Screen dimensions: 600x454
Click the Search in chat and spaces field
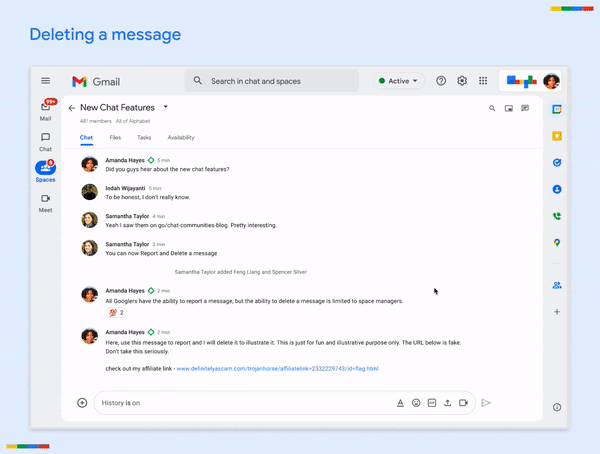[x=272, y=81]
